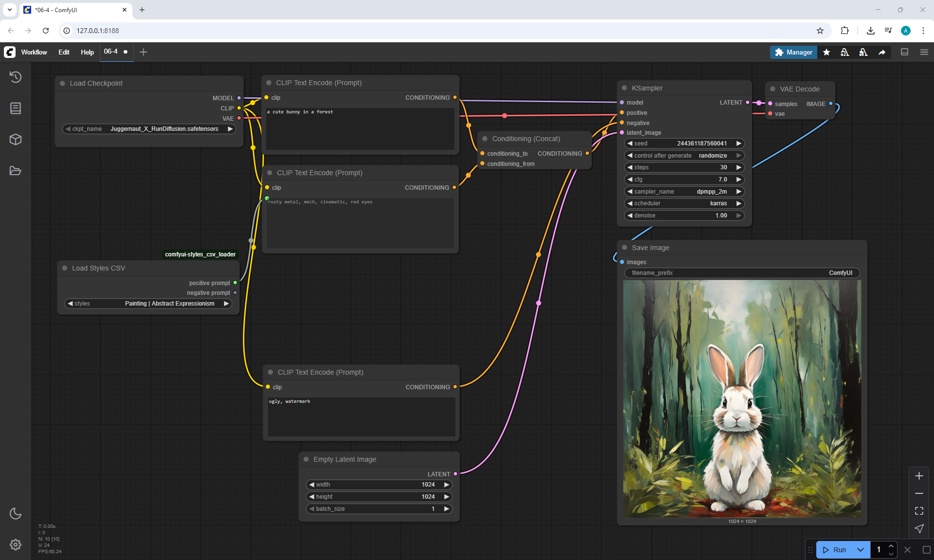Click the generated bunny image preview
This screenshot has height=560, width=934.
(742, 399)
